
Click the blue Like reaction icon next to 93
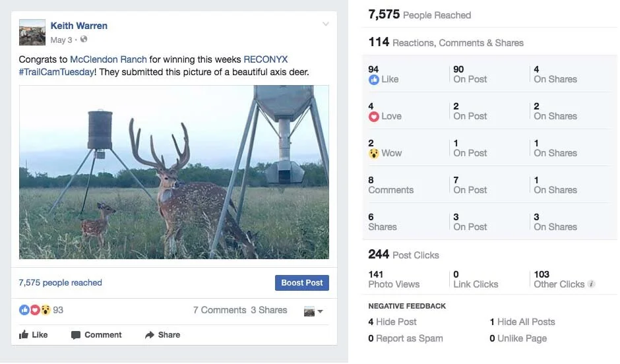pos(24,310)
